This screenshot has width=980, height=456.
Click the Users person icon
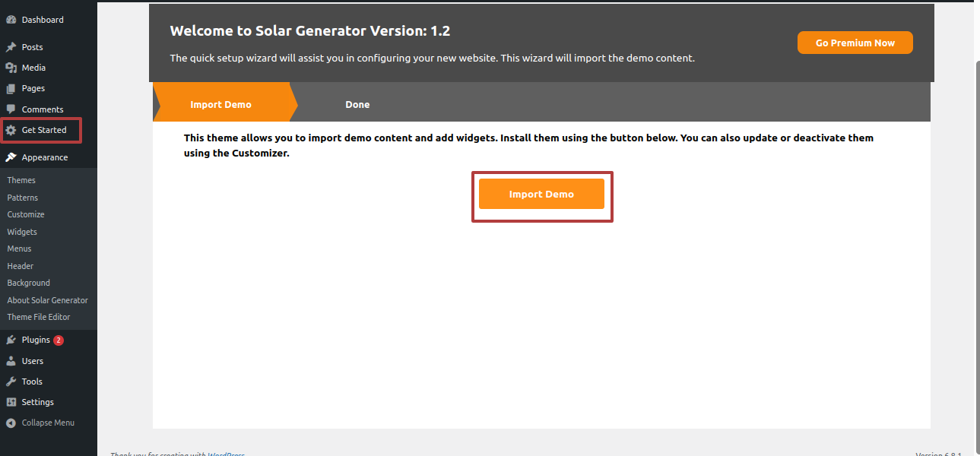tap(11, 361)
